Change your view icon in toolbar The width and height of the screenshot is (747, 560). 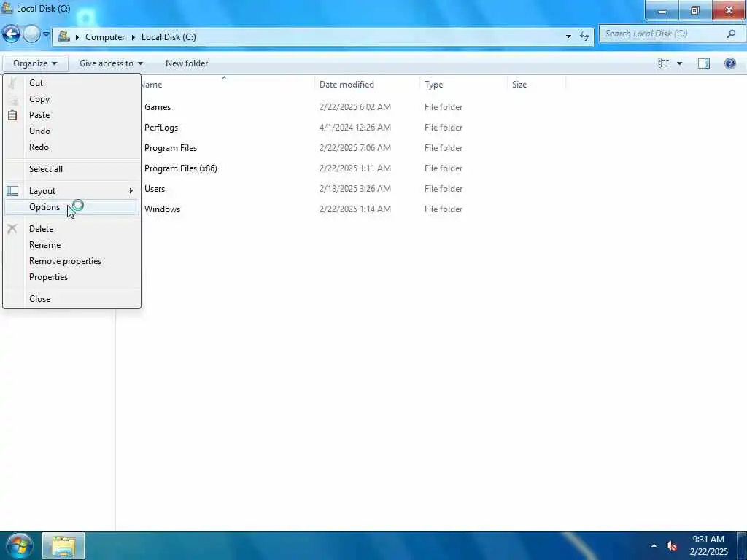(664, 63)
